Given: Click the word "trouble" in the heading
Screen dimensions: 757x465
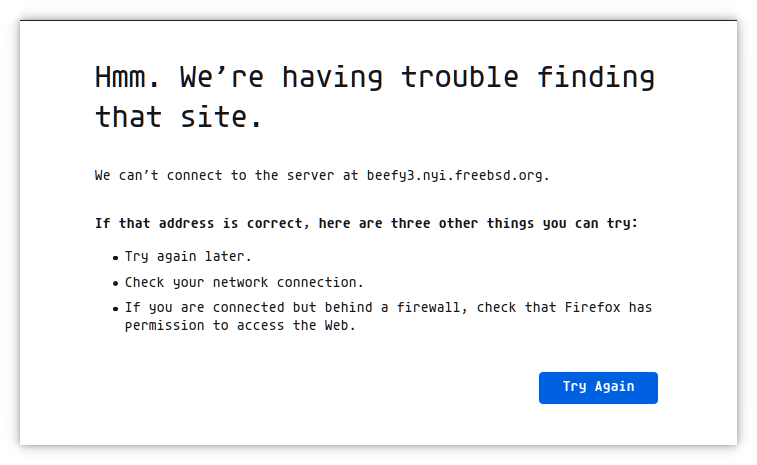Looking at the screenshot, I should pos(462,77).
